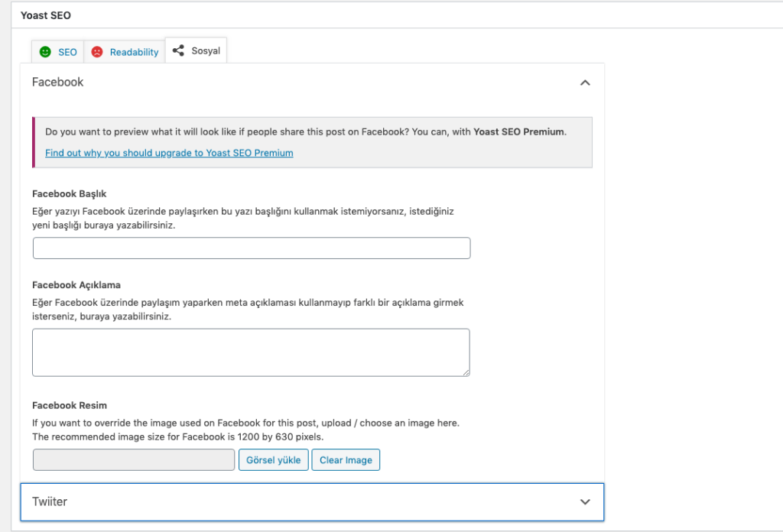Collapse the Facebook section chevron
Image resolution: width=783 pixels, height=532 pixels.
(585, 83)
